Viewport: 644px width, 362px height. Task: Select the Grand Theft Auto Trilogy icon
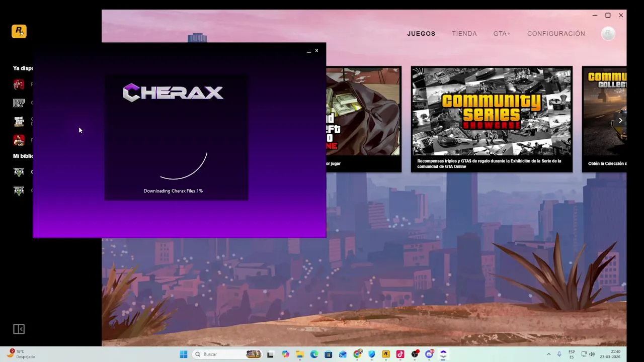point(19,121)
